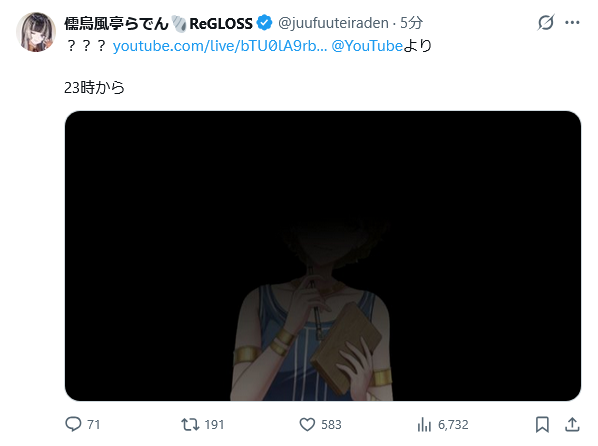Open the profile avatar picture

click(36, 32)
